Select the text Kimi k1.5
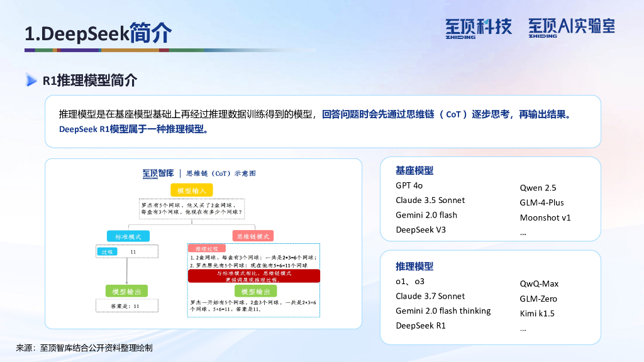The image size is (644, 362). pos(537,314)
